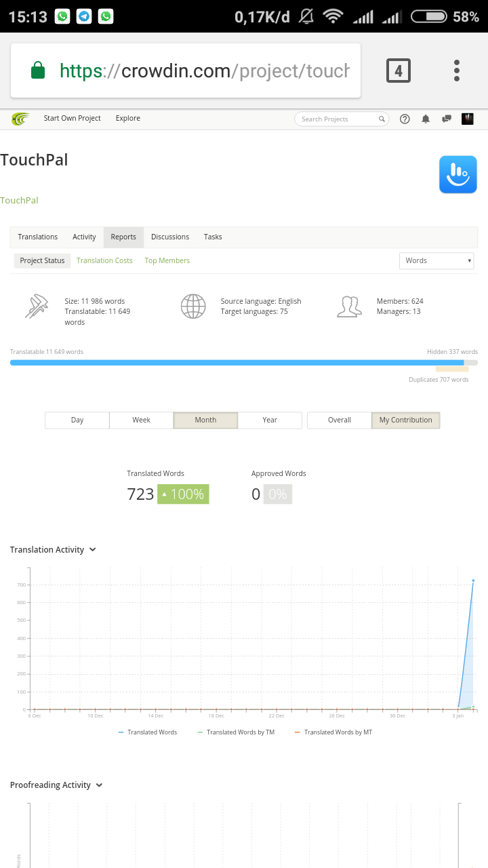
Task: Switch to Overall statistics
Action: [340, 420]
